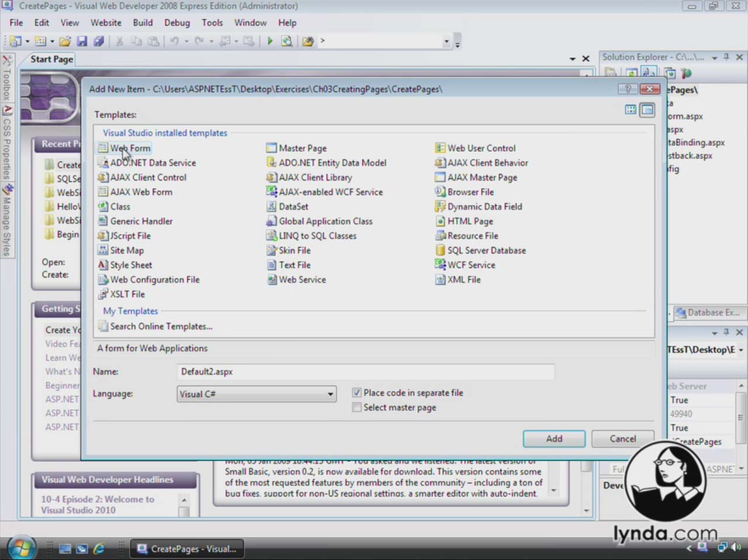Open the Edit menu
This screenshot has width=748, height=560.
[41, 23]
